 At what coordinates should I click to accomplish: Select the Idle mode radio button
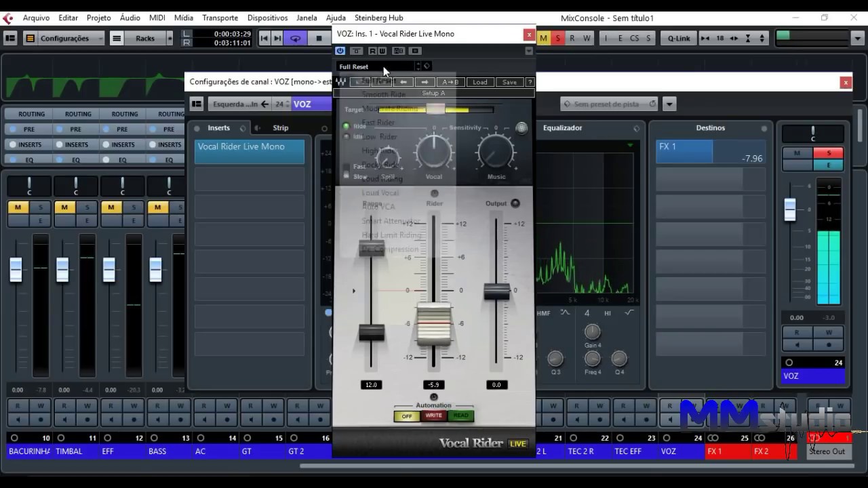coord(347,136)
